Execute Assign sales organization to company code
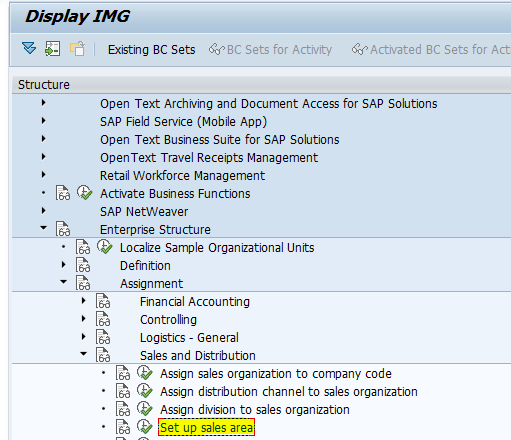 pyautogui.click(x=144, y=373)
